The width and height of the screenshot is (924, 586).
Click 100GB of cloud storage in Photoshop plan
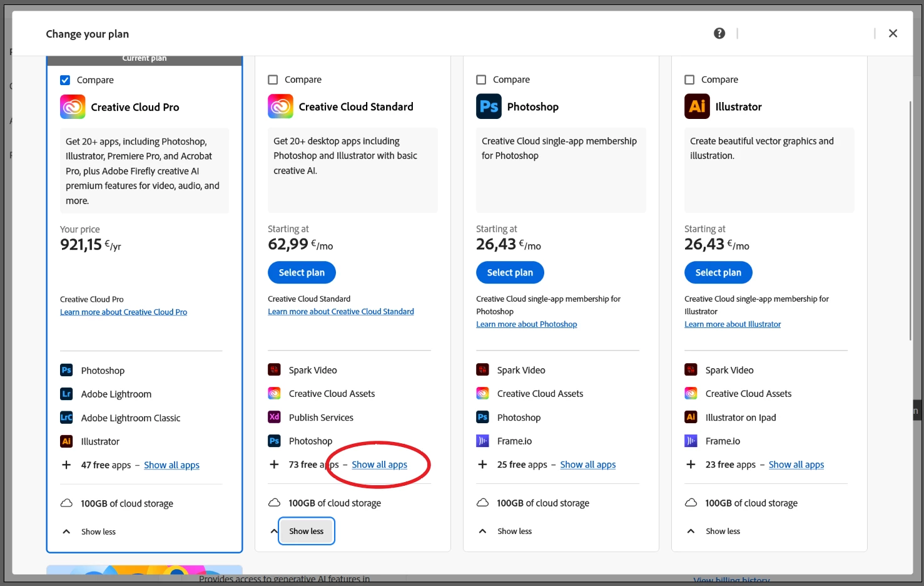(x=543, y=503)
